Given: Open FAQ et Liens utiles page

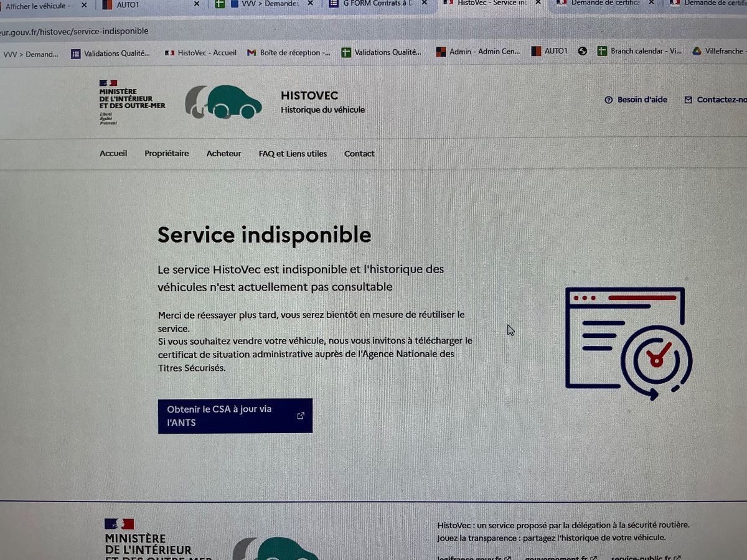Looking at the screenshot, I should point(293,154).
